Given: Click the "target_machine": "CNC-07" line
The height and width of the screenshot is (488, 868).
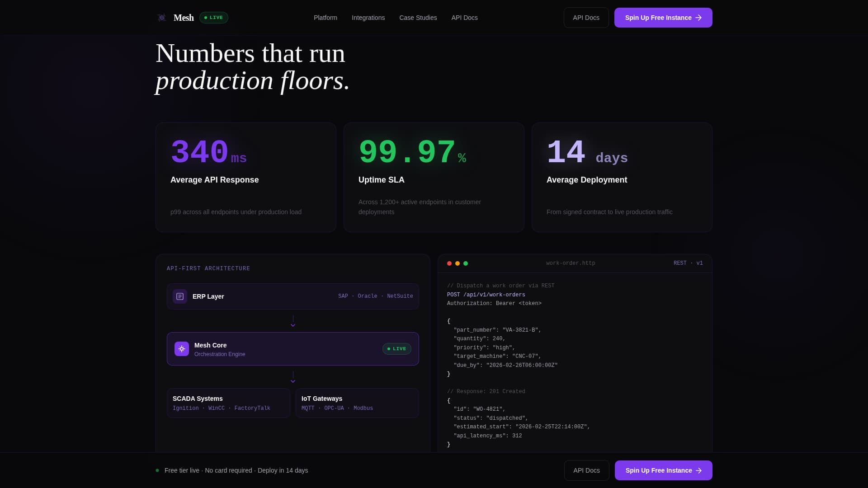Looking at the screenshot, I should 497,357.
